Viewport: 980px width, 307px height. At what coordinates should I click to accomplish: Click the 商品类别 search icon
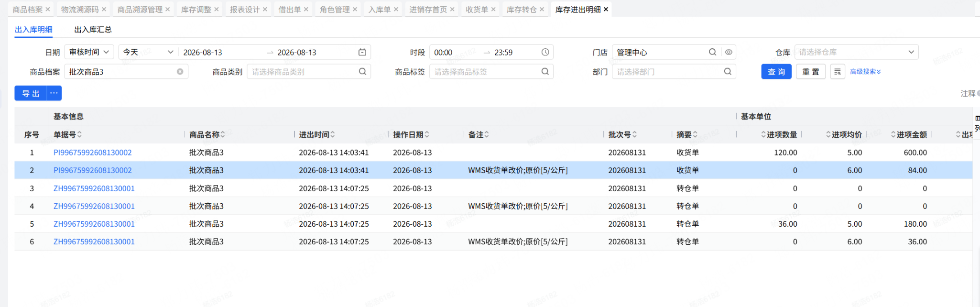[x=363, y=72]
